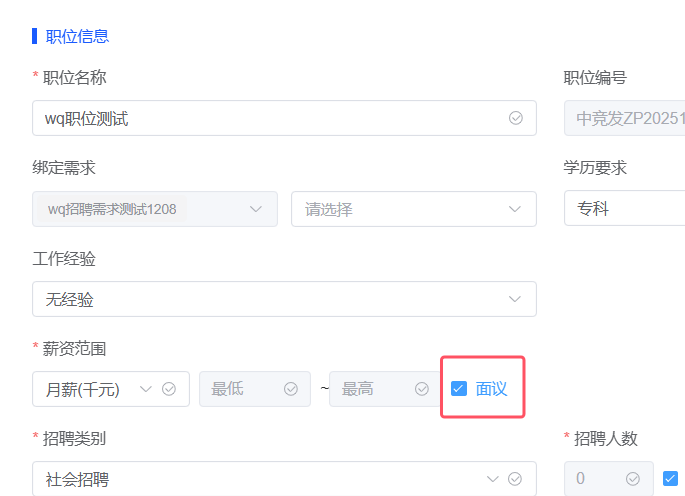Click the 职位编号 field

pos(624,118)
